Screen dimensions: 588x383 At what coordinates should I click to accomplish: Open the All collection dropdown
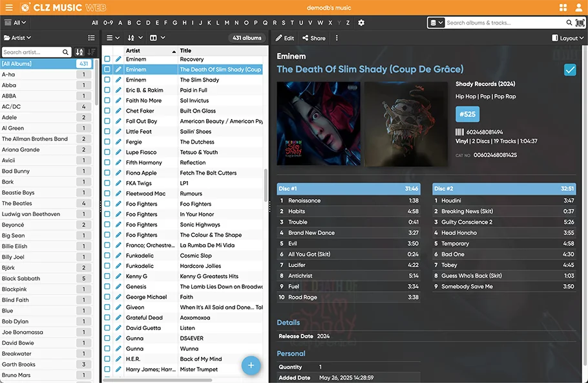(16, 23)
